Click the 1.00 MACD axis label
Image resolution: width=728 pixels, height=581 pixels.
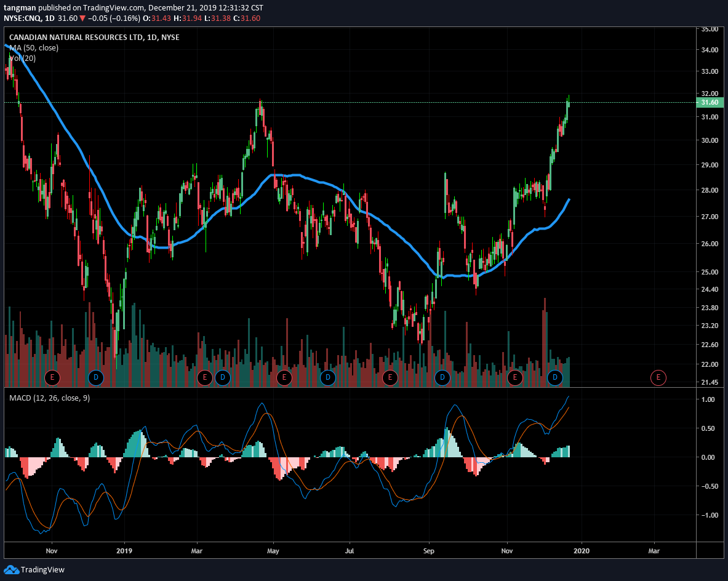(708, 399)
